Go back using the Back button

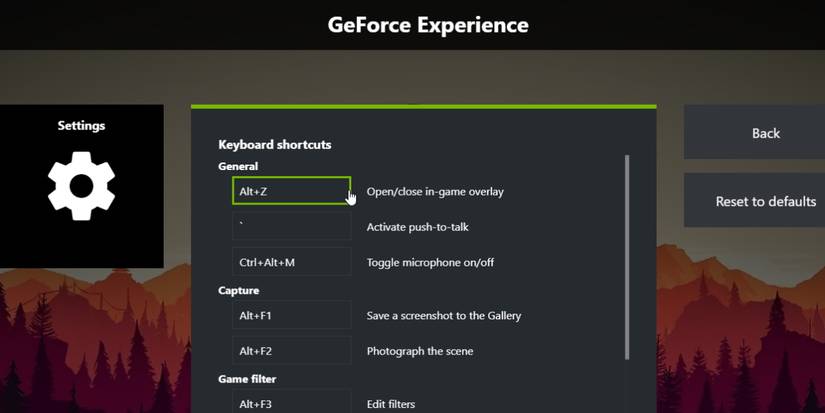click(765, 133)
